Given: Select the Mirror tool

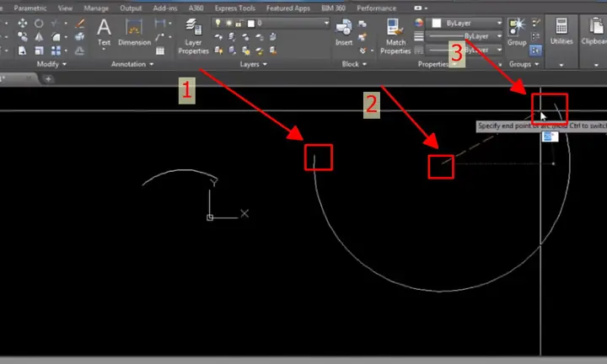Looking at the screenshot, I should coord(39,37).
